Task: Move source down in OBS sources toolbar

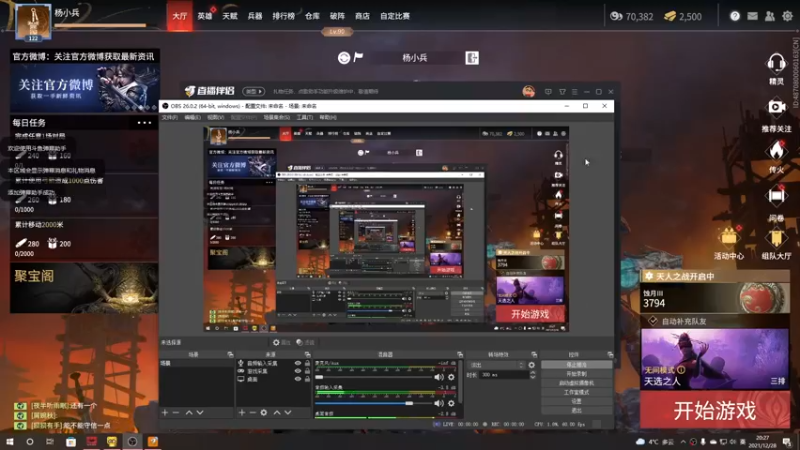Action: [x=288, y=412]
